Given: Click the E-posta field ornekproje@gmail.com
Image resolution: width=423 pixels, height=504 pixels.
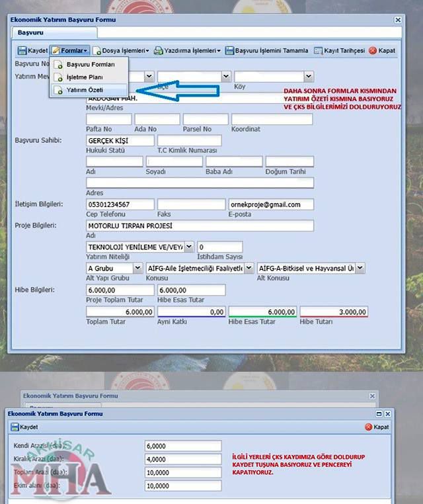Looking at the screenshot, I should (x=271, y=204).
